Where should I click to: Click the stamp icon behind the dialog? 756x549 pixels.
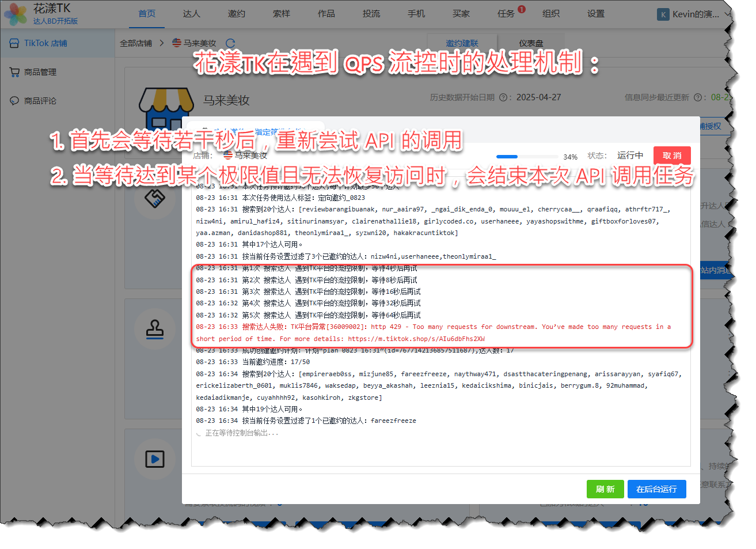[x=155, y=330]
